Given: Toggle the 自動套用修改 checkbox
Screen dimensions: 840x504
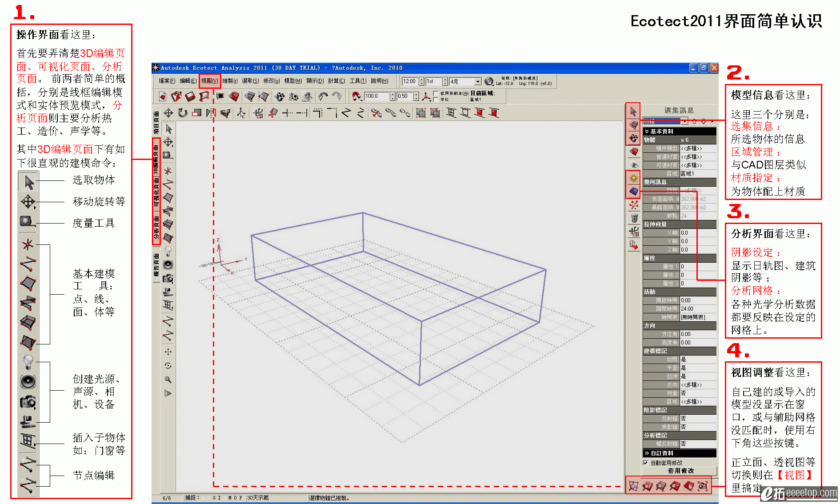Looking at the screenshot, I should (646, 463).
